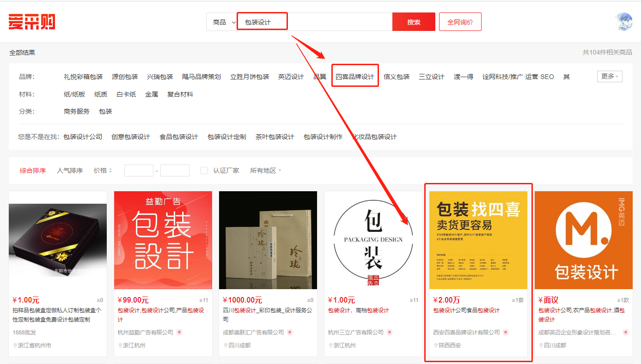
Task: Select the 综合排序 sort tab
Action: (x=33, y=170)
